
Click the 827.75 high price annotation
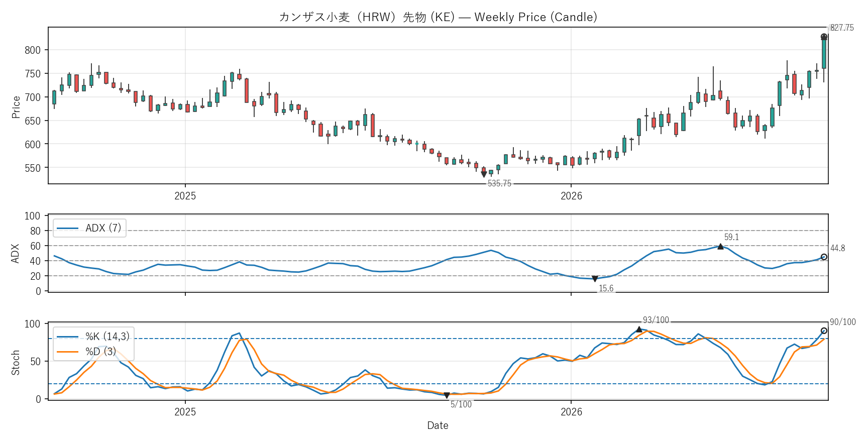tap(842, 28)
